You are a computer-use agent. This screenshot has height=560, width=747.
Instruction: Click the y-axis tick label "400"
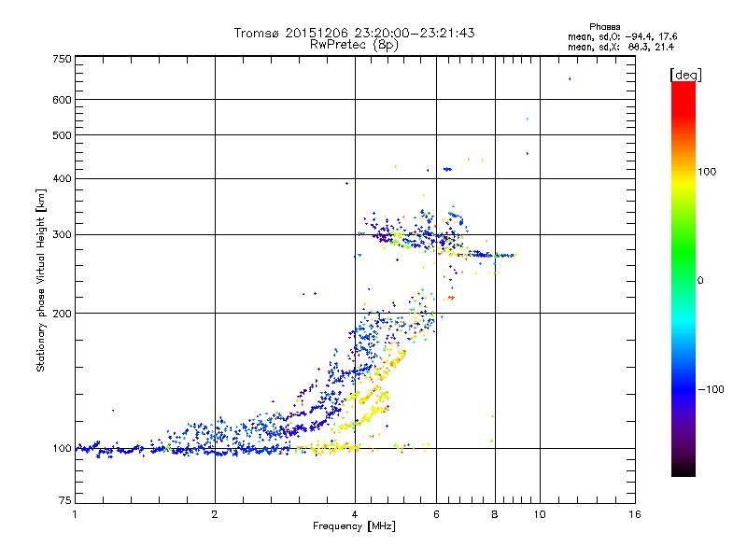coord(63,179)
